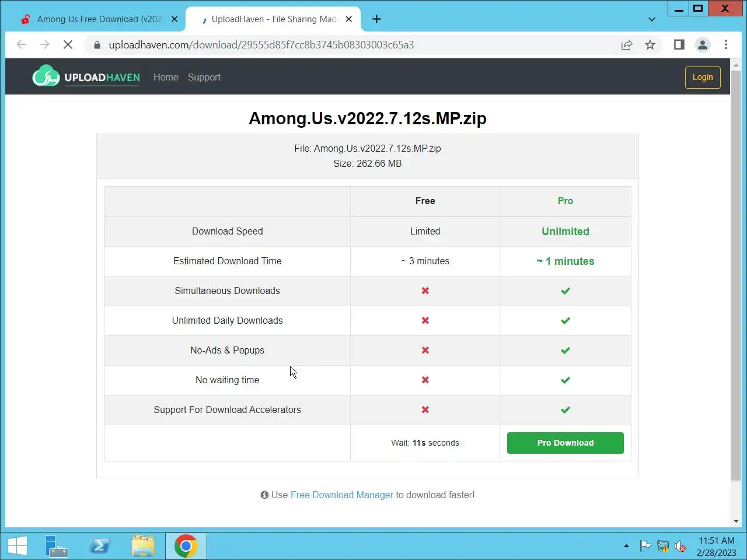Click the page vertical scrollbar thumb
The height and width of the screenshot is (560, 747).
coord(736,274)
